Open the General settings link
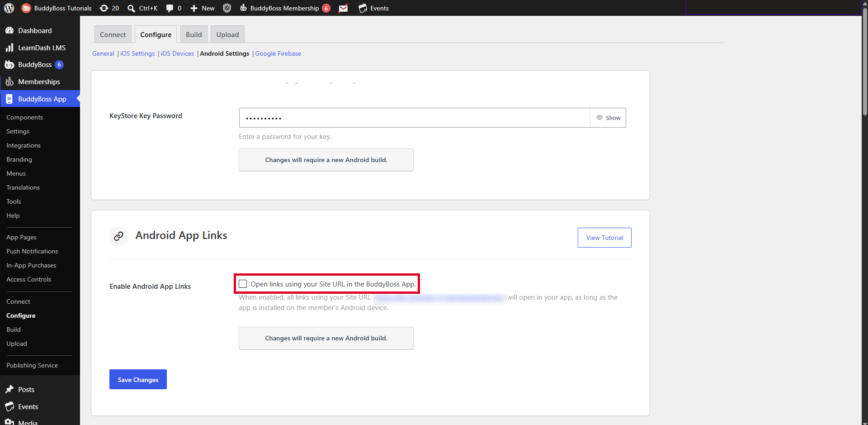This screenshot has height=425, width=868. click(103, 53)
